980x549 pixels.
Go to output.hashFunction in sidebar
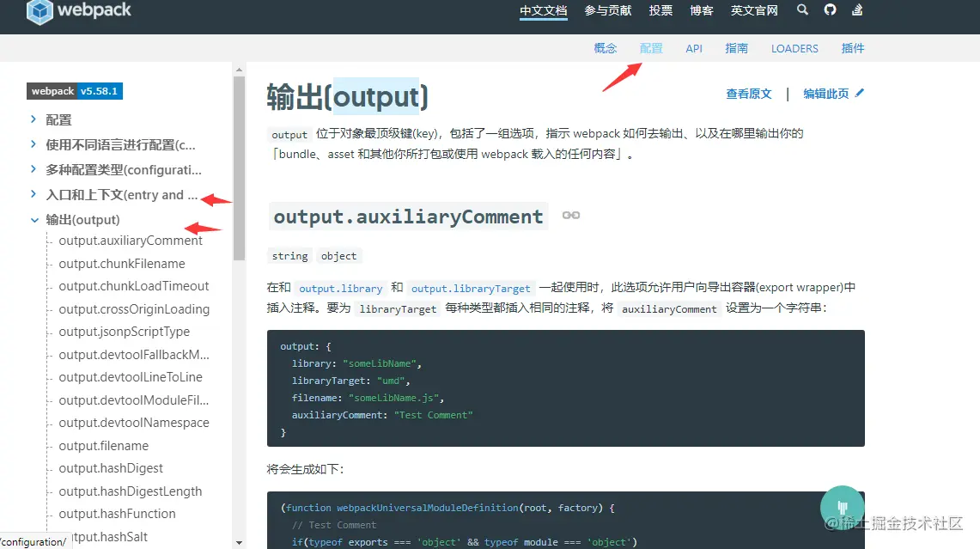coord(117,514)
